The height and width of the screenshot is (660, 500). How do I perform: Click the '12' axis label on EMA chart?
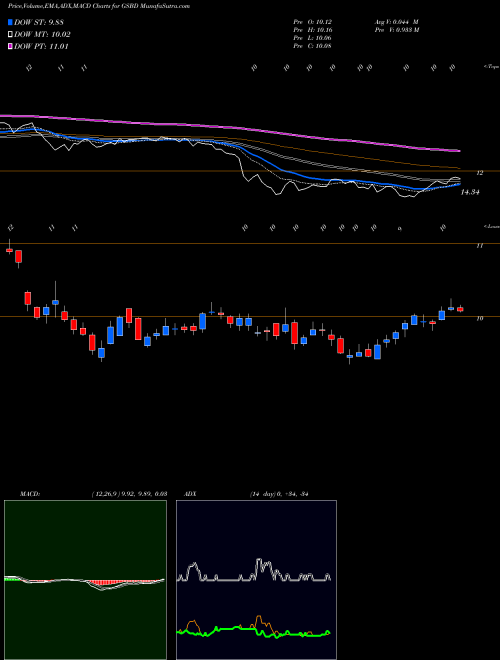(x=480, y=173)
